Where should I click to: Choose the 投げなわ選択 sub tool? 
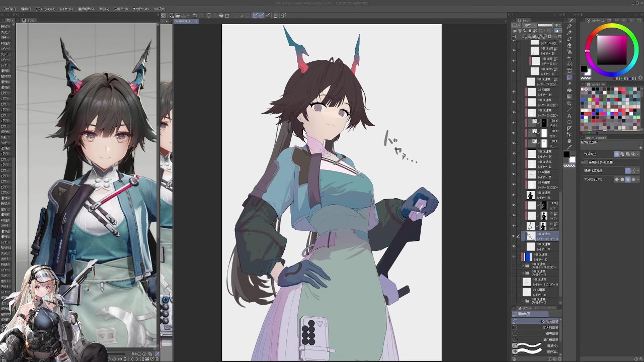(535, 321)
